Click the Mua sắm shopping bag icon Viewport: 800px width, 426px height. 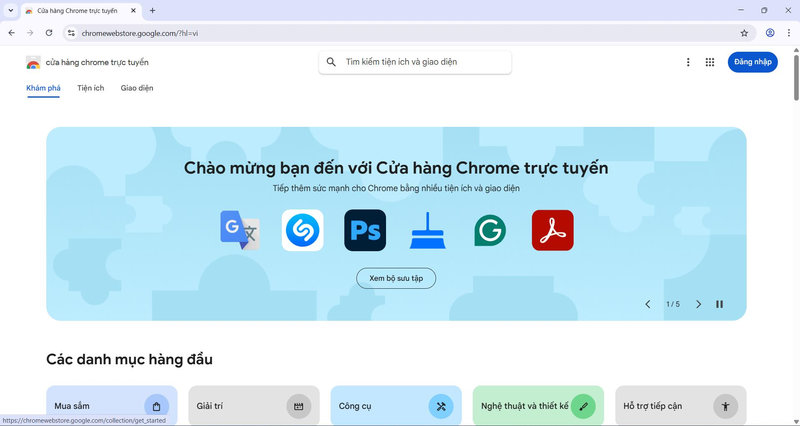coord(157,407)
